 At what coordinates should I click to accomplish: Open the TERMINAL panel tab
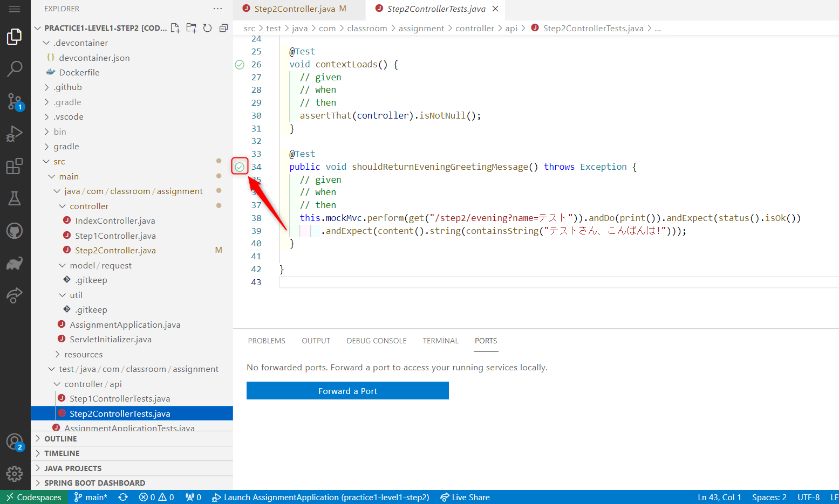[x=440, y=340]
